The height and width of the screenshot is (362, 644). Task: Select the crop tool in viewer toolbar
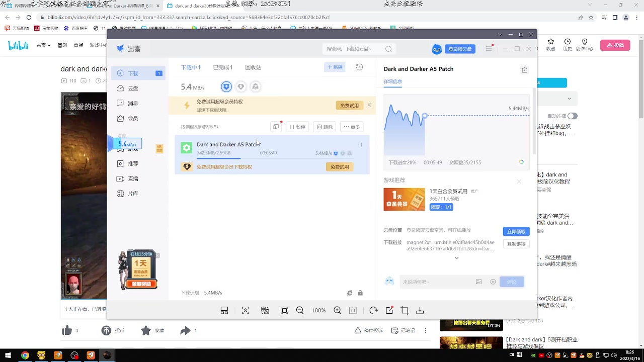point(405,311)
